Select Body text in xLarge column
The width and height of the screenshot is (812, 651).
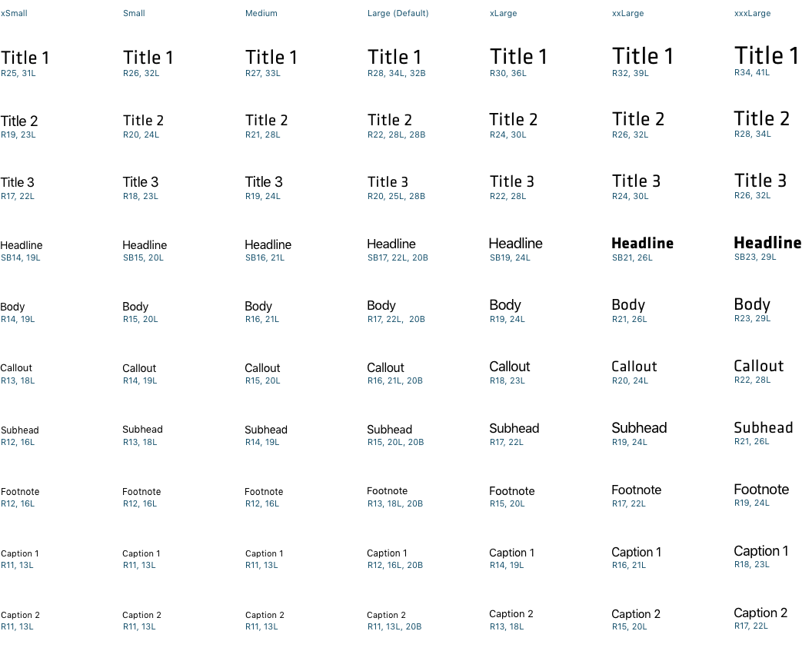505,305
